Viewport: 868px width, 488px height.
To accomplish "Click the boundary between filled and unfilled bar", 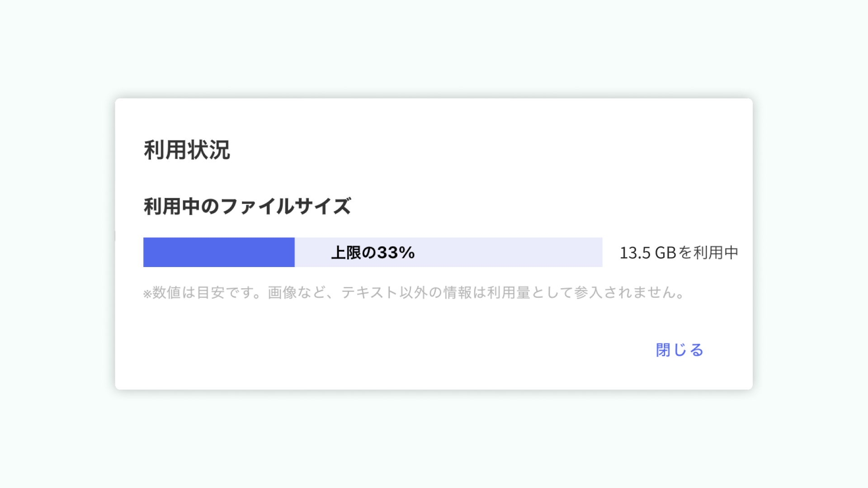I will click(x=295, y=253).
